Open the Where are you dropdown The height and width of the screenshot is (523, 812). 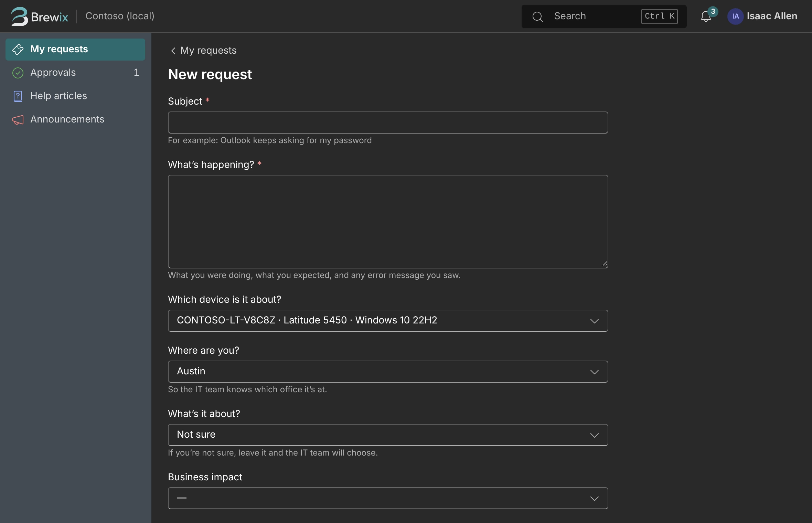coord(388,372)
